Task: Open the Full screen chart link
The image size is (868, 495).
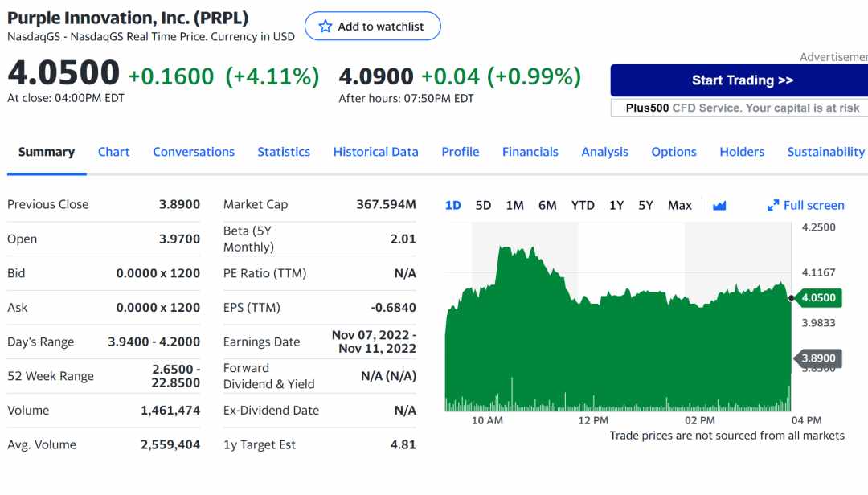Action: tap(805, 206)
